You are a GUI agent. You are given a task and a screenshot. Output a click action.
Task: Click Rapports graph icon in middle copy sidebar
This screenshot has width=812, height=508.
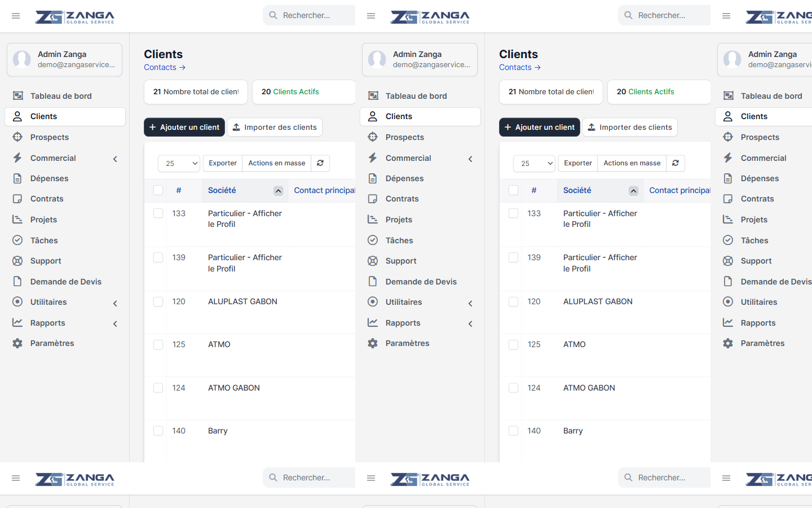point(373,323)
